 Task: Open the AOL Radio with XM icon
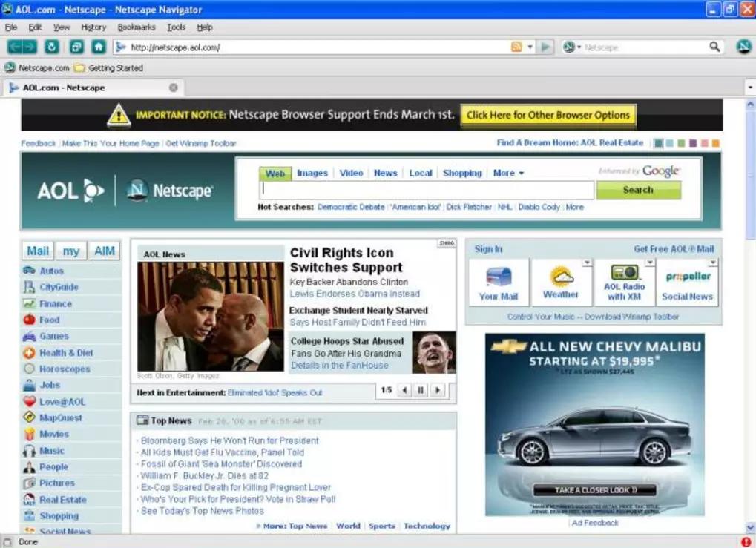(625, 272)
